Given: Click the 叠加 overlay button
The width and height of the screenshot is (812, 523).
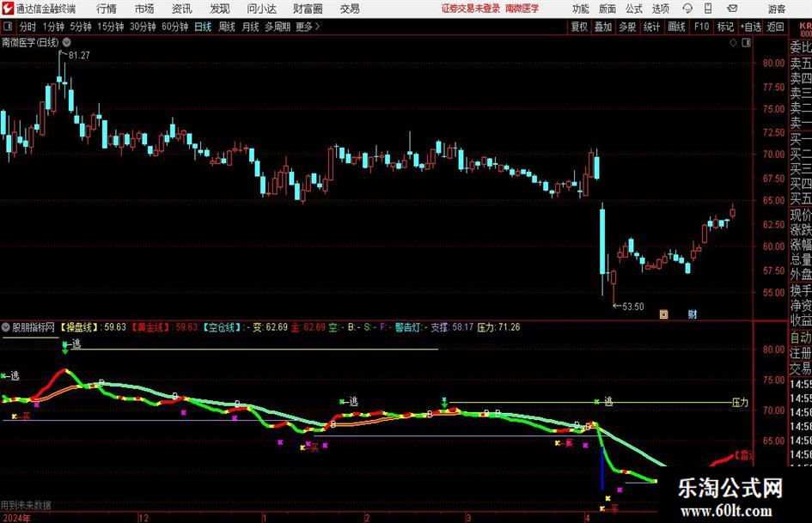Looking at the screenshot, I should 603,27.
